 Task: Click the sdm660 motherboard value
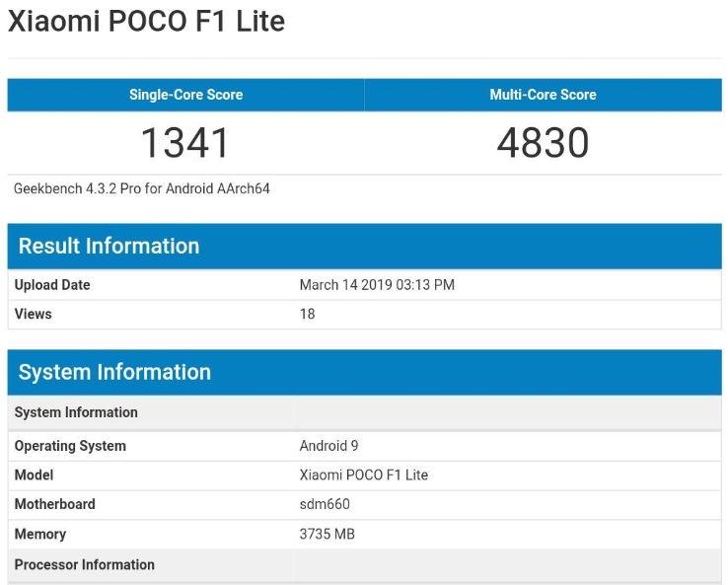click(x=325, y=504)
